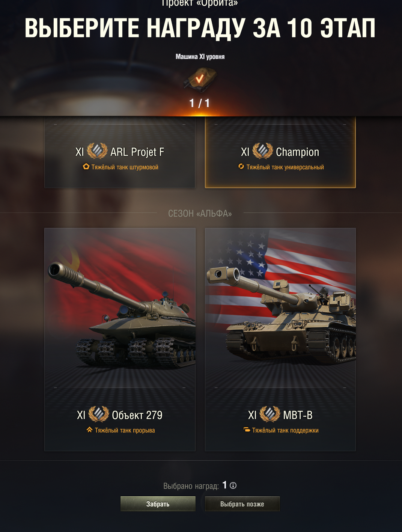
Task: Click the support class icon under MBT-B
Action: [x=247, y=430]
